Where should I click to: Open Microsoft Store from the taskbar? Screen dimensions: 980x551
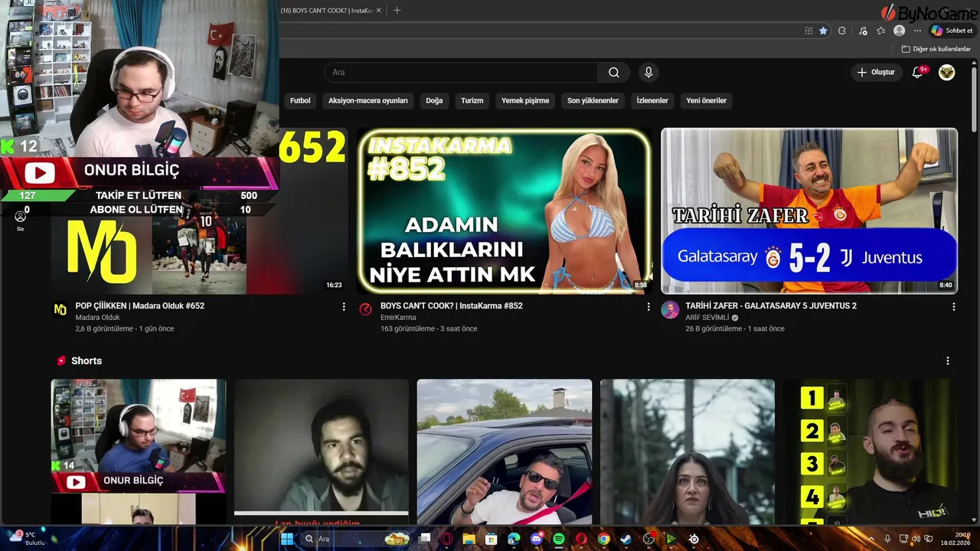click(x=492, y=539)
